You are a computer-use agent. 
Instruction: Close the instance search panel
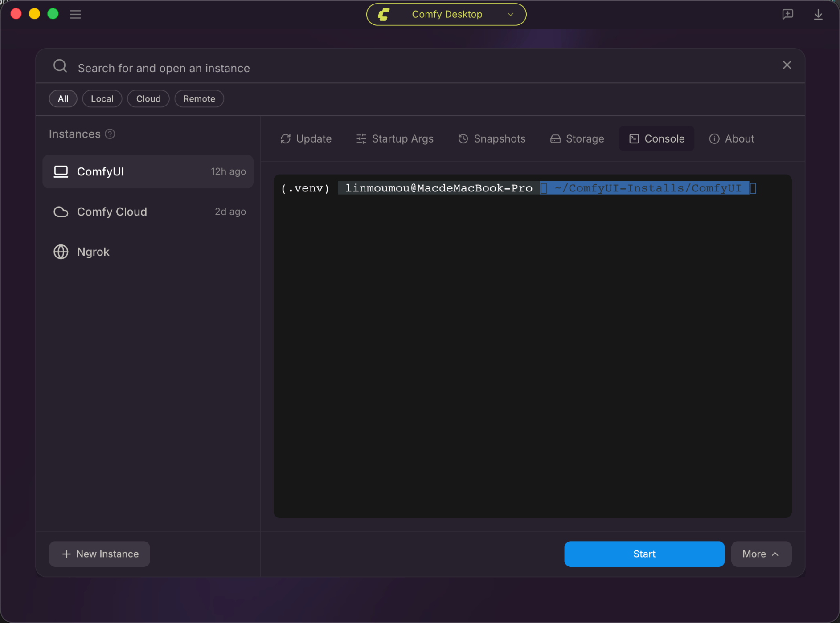(x=787, y=65)
